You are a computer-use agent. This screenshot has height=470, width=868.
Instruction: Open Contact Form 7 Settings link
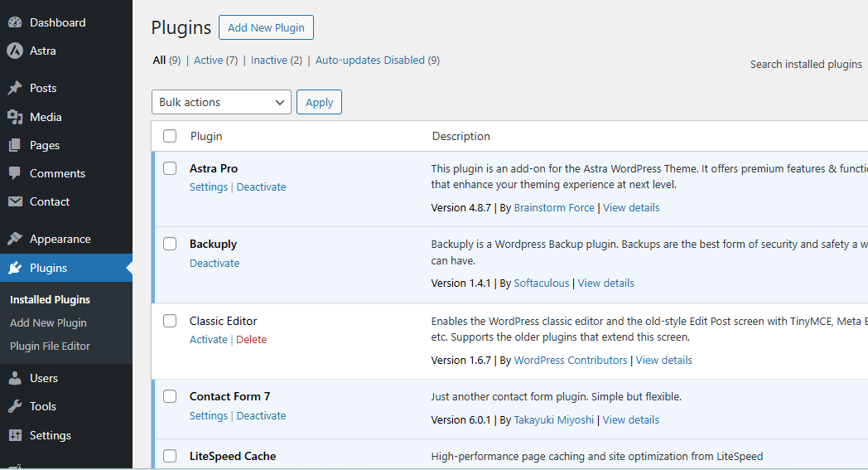click(209, 415)
